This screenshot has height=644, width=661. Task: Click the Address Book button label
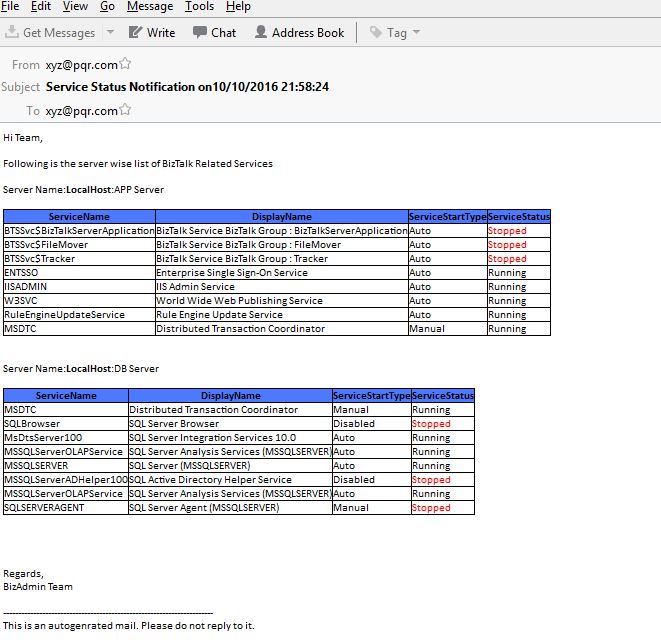(x=308, y=32)
